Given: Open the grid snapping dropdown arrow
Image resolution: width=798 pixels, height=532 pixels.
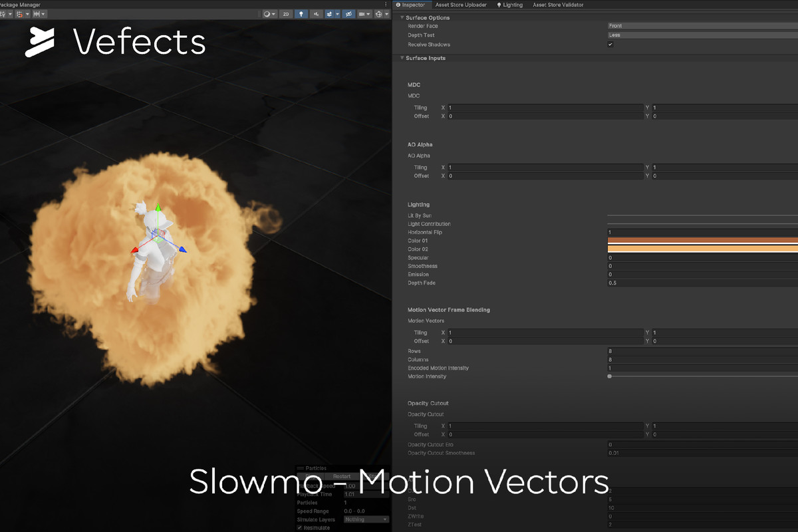Looking at the screenshot, I should [27, 13].
